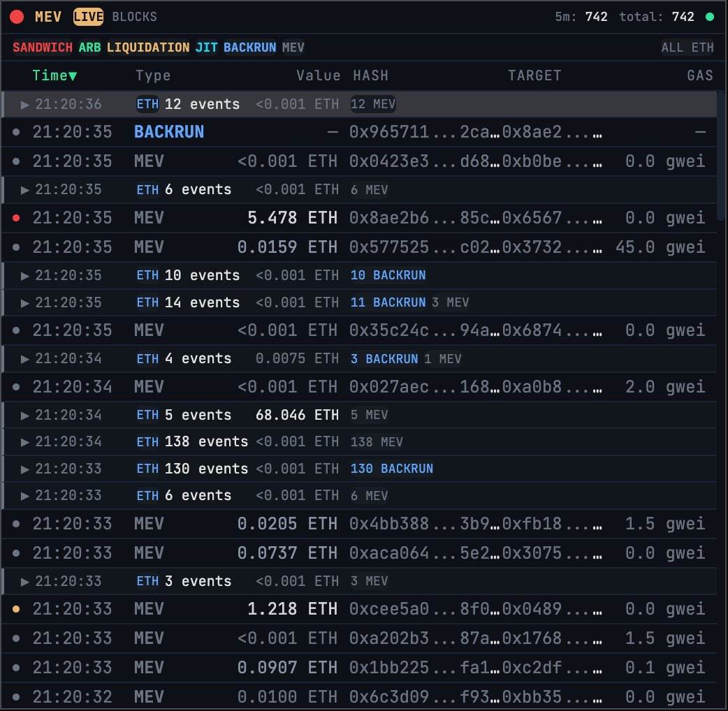This screenshot has height=711, width=728.
Task: Select the ALL chain filter
Action: tap(672, 47)
